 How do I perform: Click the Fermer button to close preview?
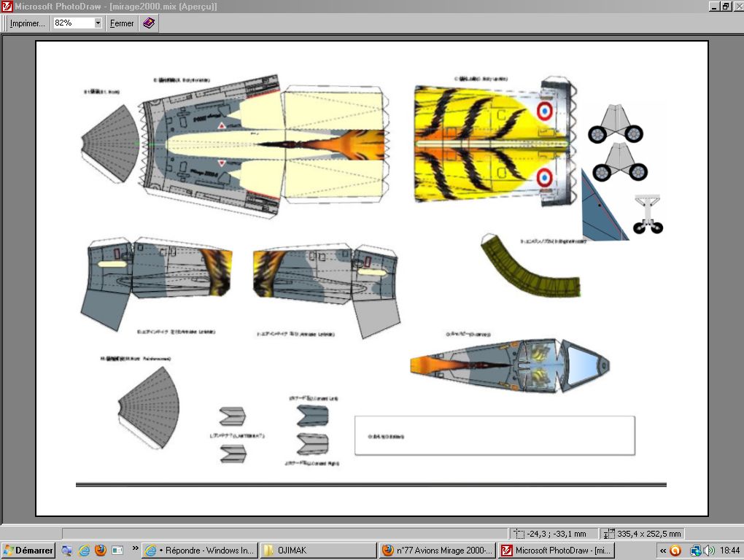(x=122, y=23)
